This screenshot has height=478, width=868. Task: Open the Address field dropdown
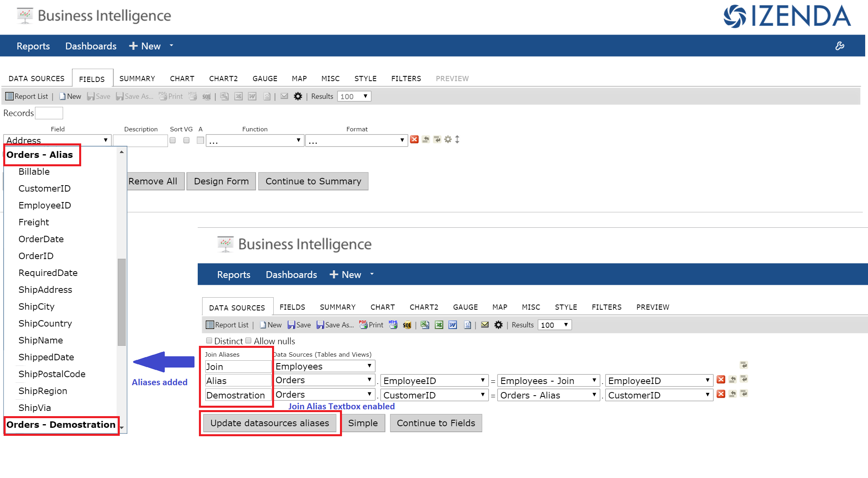57,140
